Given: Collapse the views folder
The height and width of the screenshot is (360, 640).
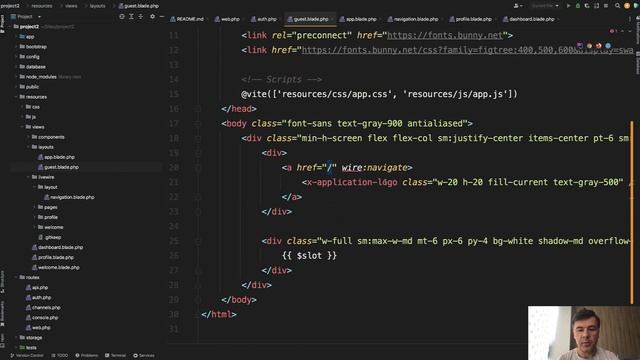Looking at the screenshot, I should pos(23,127).
